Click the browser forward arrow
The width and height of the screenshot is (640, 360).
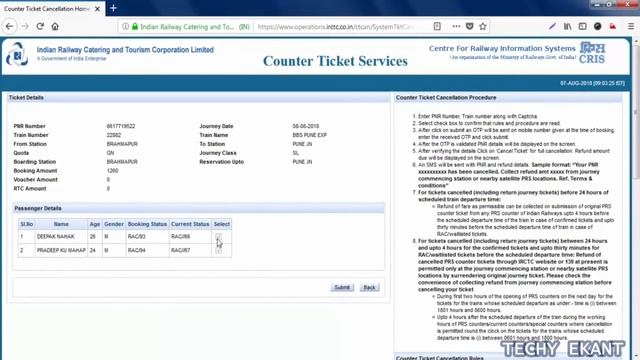(x=25, y=27)
